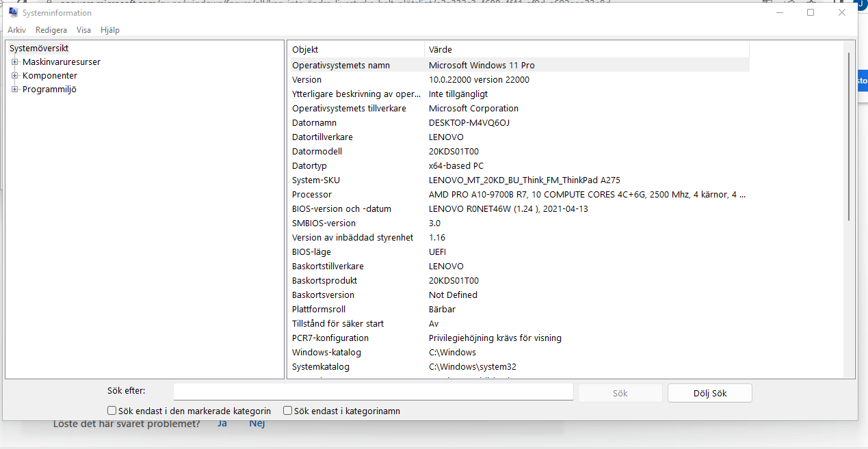Select the Plattformsroll row
The image size is (868, 449).
pos(518,309)
